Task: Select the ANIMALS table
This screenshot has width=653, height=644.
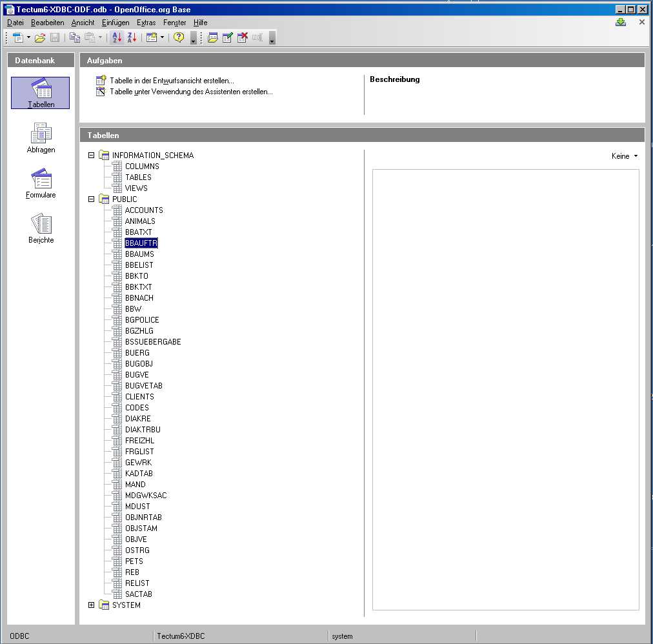Action: click(x=140, y=221)
